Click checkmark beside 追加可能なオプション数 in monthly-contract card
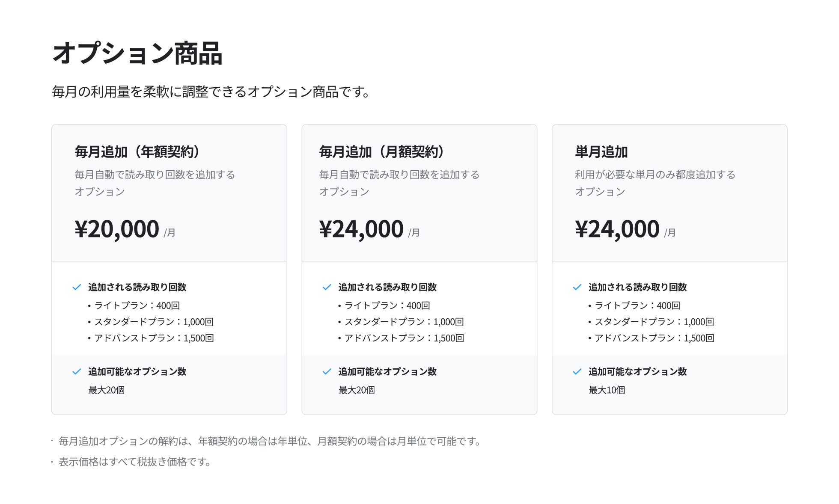The image size is (839, 504). 327,371
